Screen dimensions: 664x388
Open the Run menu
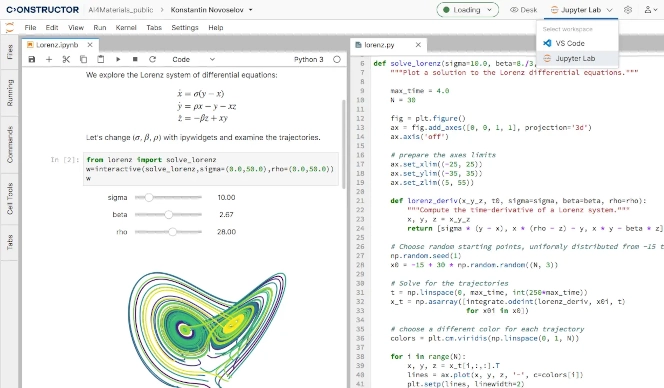click(100, 28)
